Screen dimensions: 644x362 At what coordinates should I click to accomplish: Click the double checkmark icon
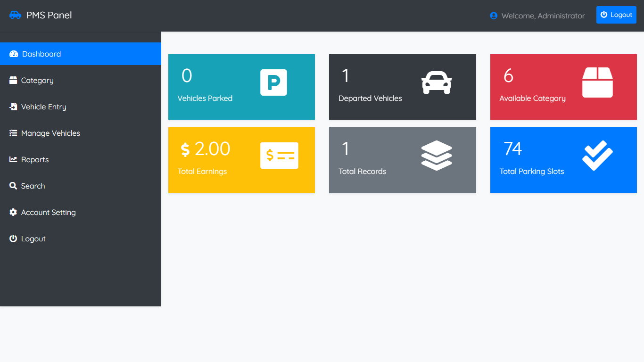pos(597,156)
